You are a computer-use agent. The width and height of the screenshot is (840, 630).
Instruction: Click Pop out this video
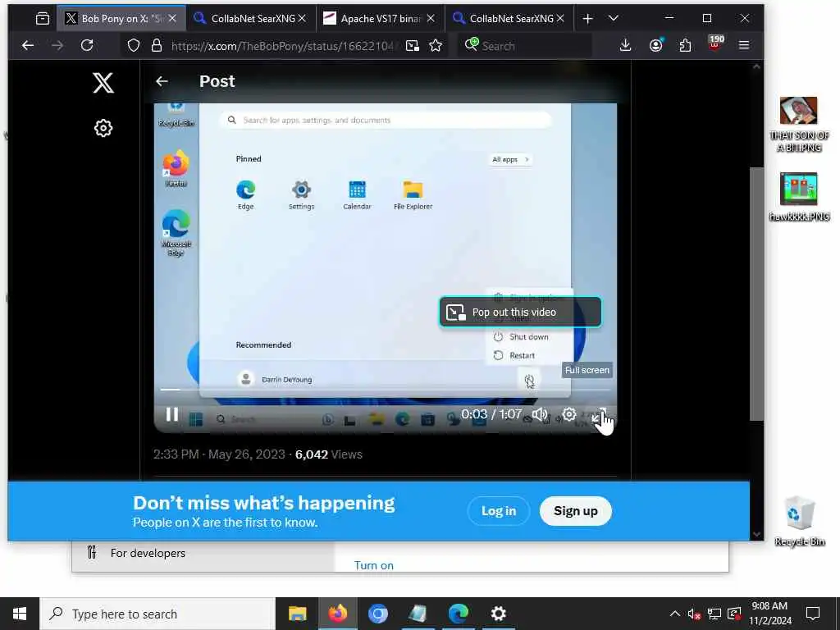point(520,312)
